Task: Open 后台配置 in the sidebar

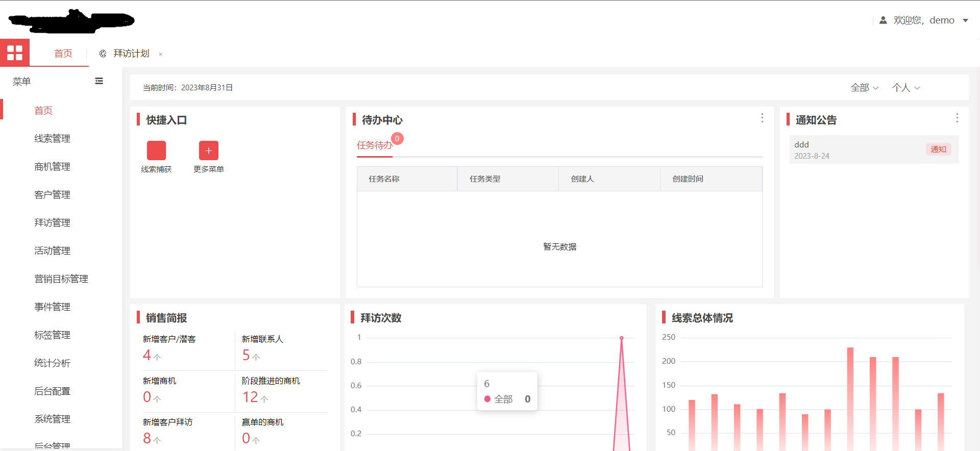Action: [52, 391]
